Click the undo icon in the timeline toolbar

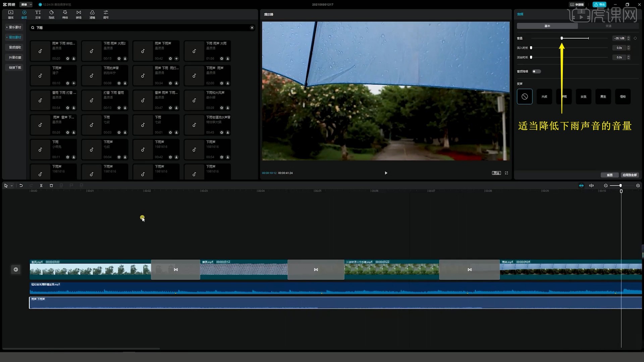[21, 185]
